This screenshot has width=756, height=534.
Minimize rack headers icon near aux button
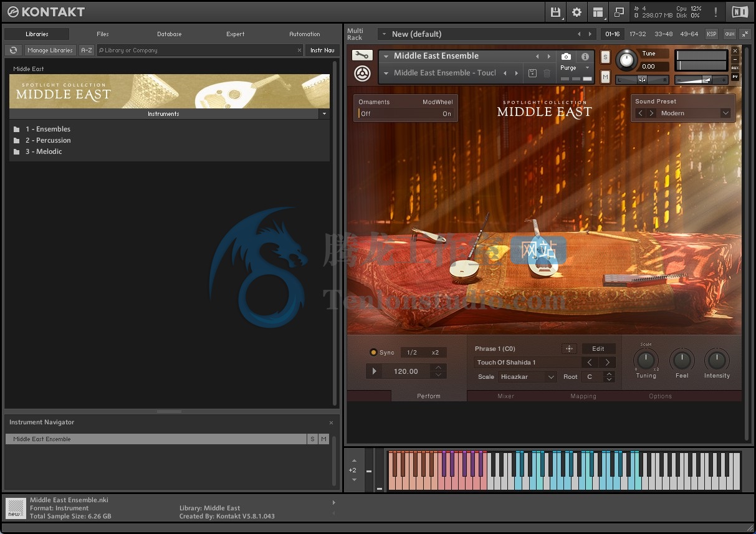746,34
